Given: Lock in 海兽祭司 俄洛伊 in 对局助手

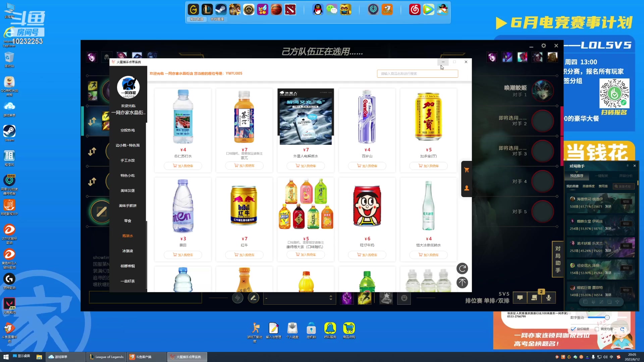Looking at the screenshot, I should [626, 202].
